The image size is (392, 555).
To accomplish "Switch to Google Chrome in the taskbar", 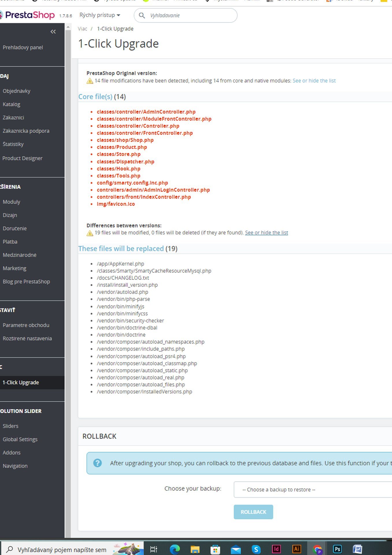I will (x=317, y=549).
